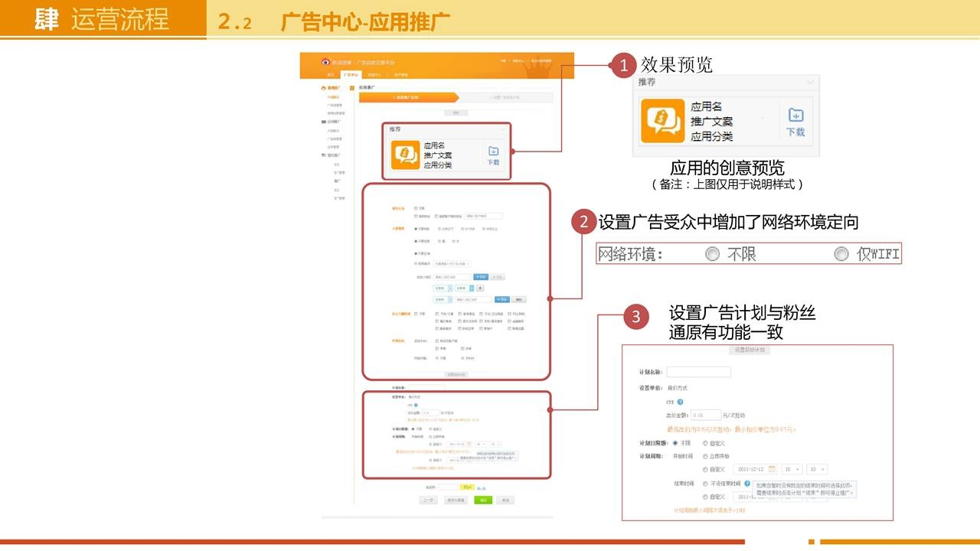Image resolution: width=980 pixels, height=551 pixels.
Task: Select the 不限 network environment radio button
Action: (712, 254)
